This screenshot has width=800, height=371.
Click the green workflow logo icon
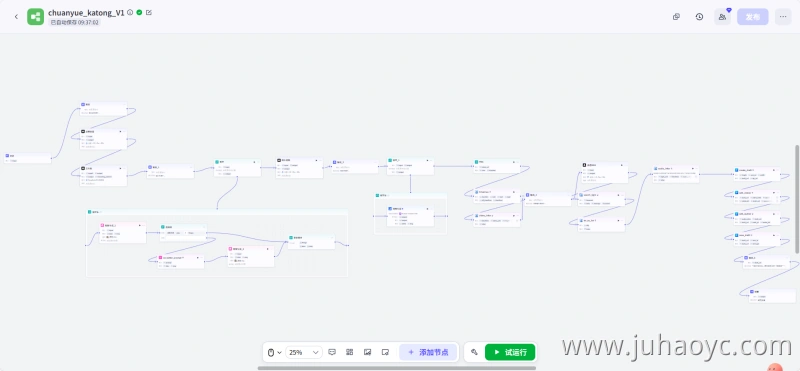[36, 17]
